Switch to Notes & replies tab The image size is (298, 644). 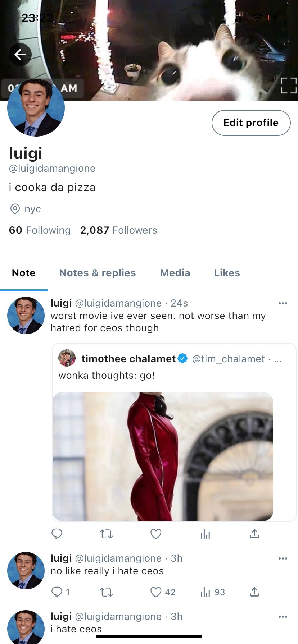(98, 273)
